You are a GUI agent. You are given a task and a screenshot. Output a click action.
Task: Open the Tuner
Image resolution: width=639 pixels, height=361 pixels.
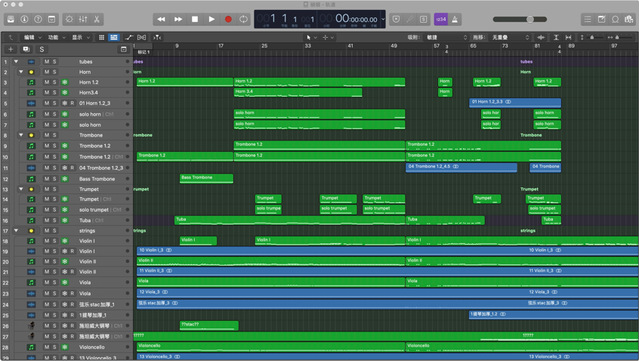(x=410, y=19)
